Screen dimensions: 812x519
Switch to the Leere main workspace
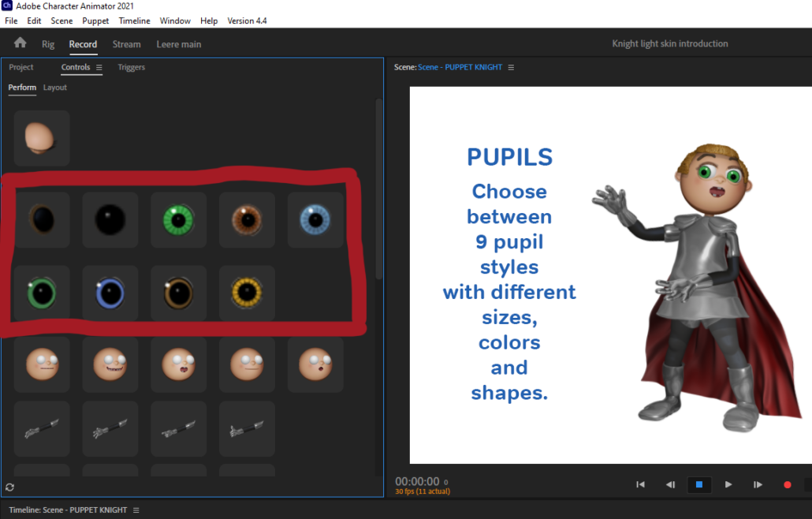(179, 44)
